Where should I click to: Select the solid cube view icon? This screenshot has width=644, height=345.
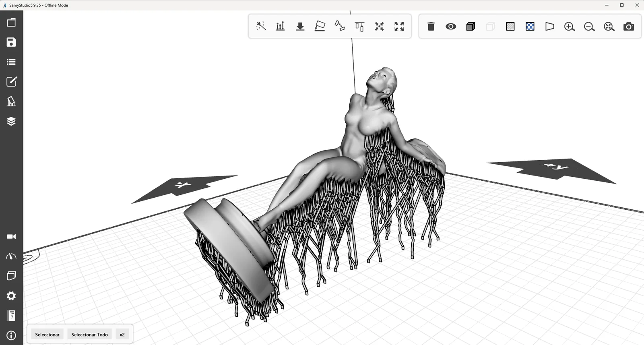(x=471, y=27)
